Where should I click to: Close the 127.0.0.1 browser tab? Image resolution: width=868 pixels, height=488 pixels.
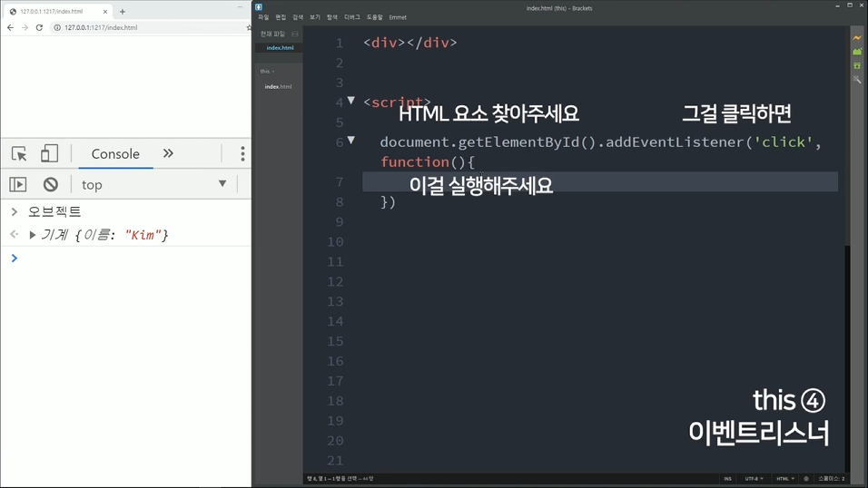(105, 11)
